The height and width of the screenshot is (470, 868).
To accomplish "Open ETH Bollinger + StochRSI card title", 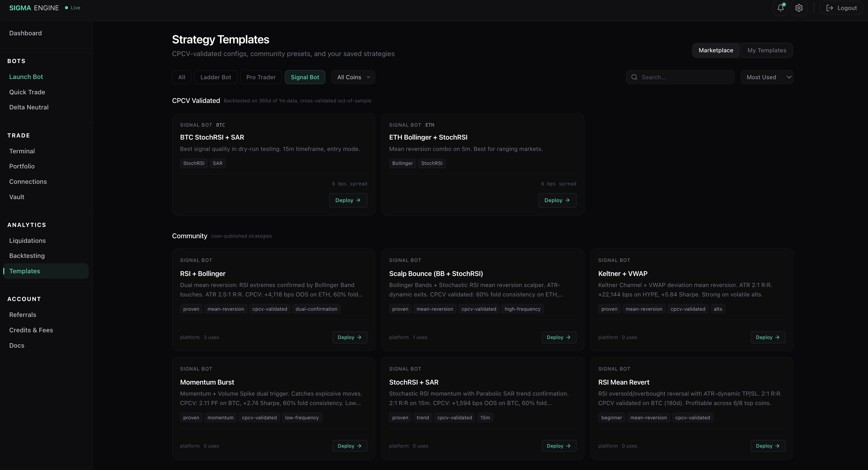I will click(428, 137).
